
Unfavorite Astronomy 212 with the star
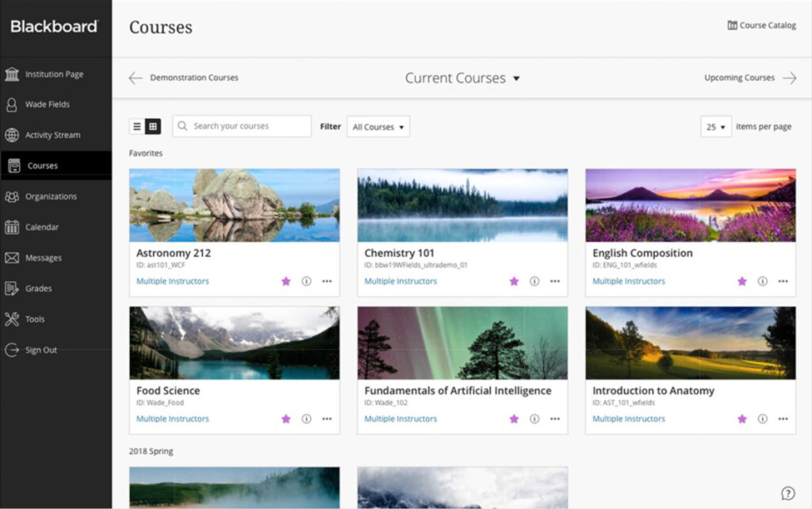coord(285,281)
